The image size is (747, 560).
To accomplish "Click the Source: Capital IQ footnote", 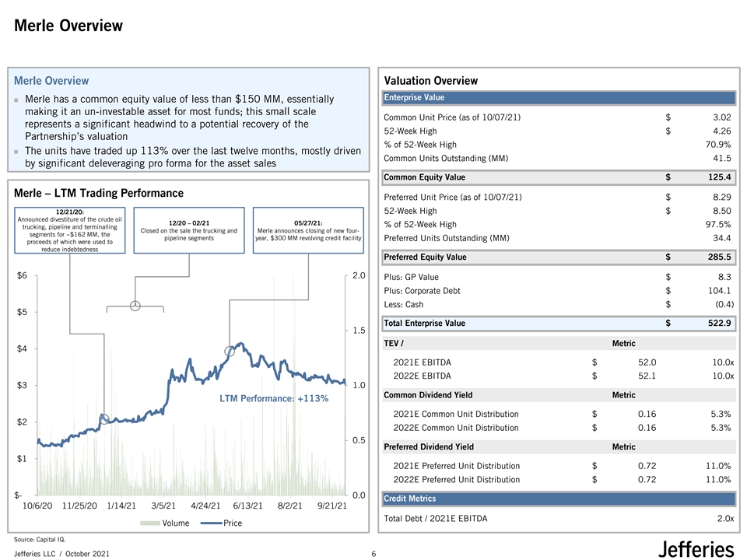I will (40, 538).
